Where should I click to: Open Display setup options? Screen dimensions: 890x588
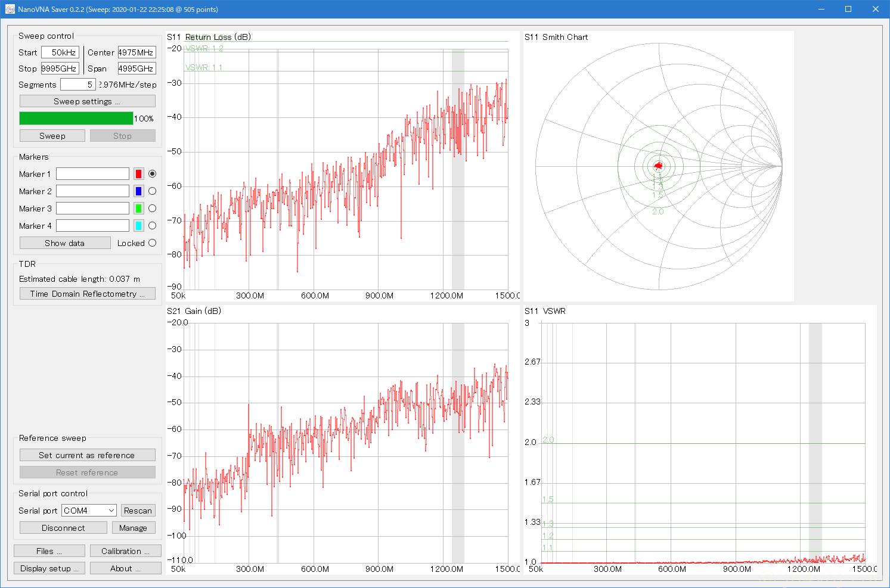[49, 568]
